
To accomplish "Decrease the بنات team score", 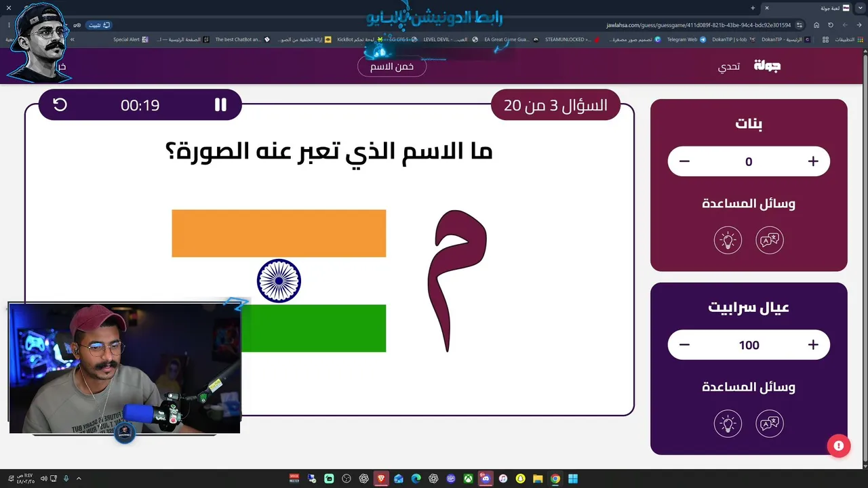I will click(x=684, y=161).
